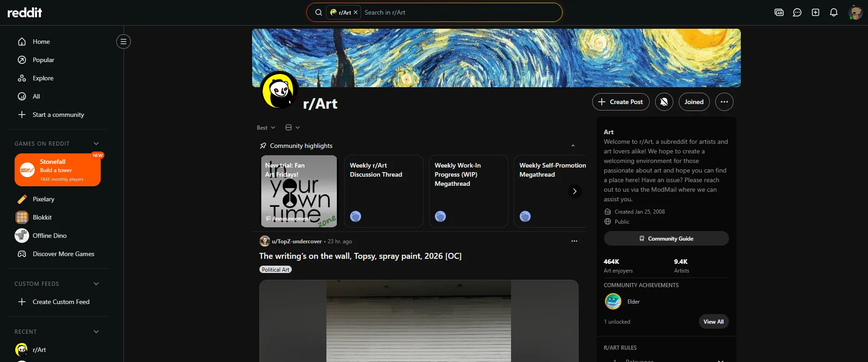
Task: Click Discover More Games
Action: click(57, 254)
